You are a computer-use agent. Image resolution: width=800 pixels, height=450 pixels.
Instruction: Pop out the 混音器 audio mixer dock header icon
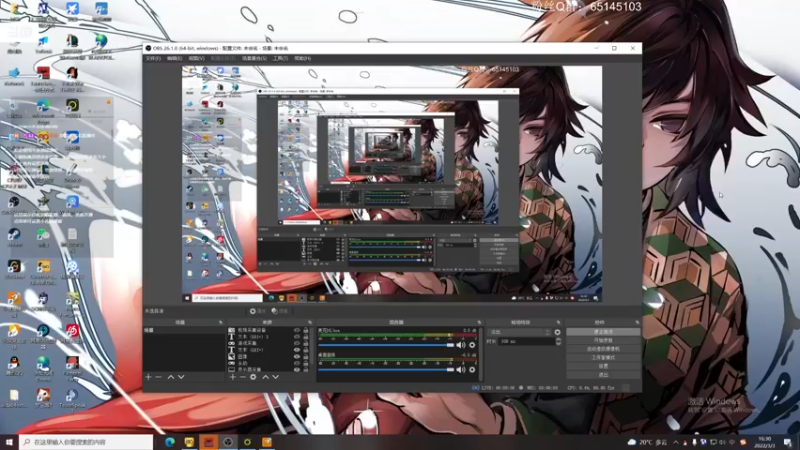(x=479, y=322)
